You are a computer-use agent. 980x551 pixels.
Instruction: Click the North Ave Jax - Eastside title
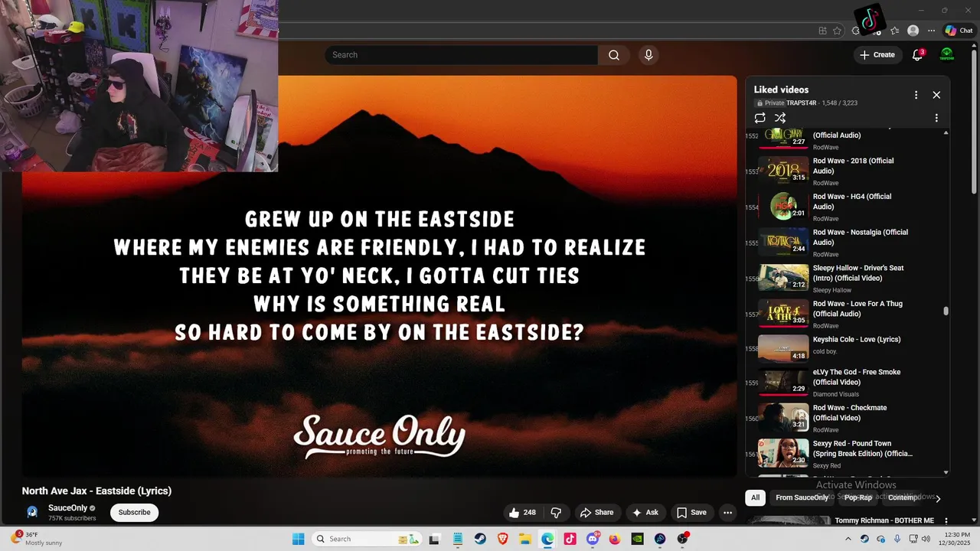96,491
